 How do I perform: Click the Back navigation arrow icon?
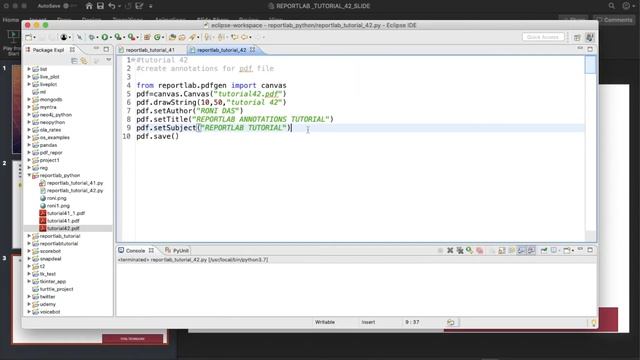244,37
